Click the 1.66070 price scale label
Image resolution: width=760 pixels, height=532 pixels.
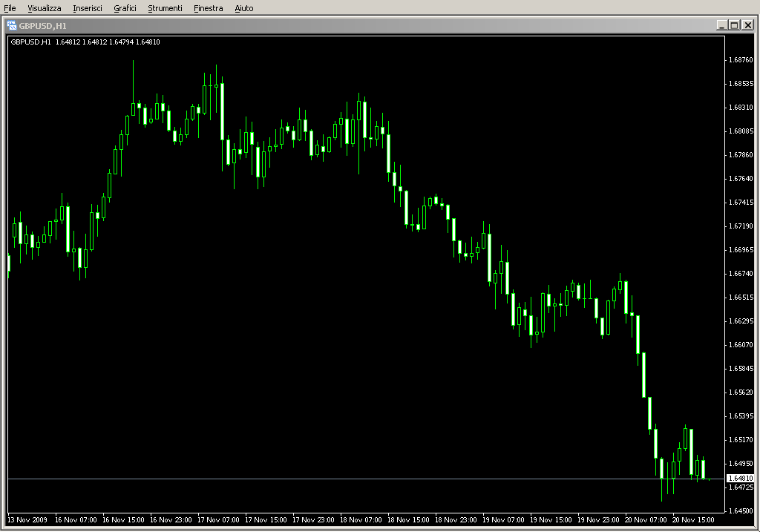coord(741,345)
